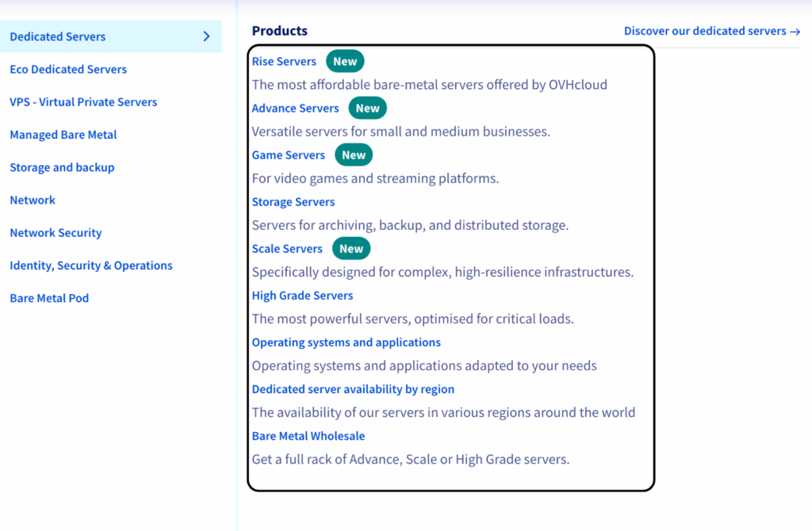Open Operating systems and applications

pyautogui.click(x=346, y=342)
